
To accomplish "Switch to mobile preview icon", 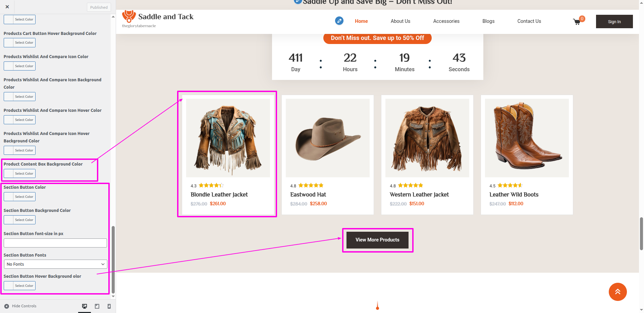I will pyautogui.click(x=109, y=306).
